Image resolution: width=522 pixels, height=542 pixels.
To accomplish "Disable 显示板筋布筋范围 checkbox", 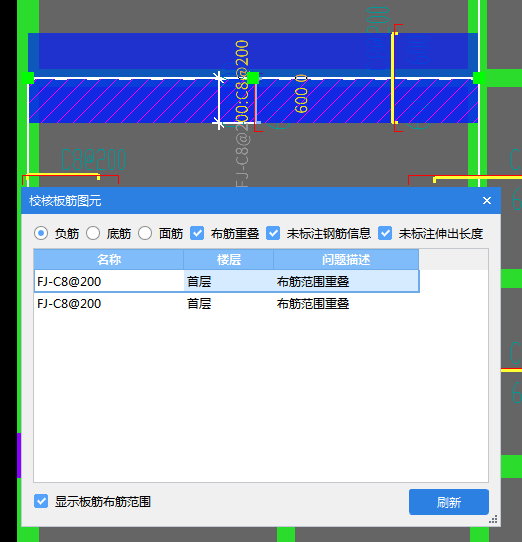I will tap(41, 501).
